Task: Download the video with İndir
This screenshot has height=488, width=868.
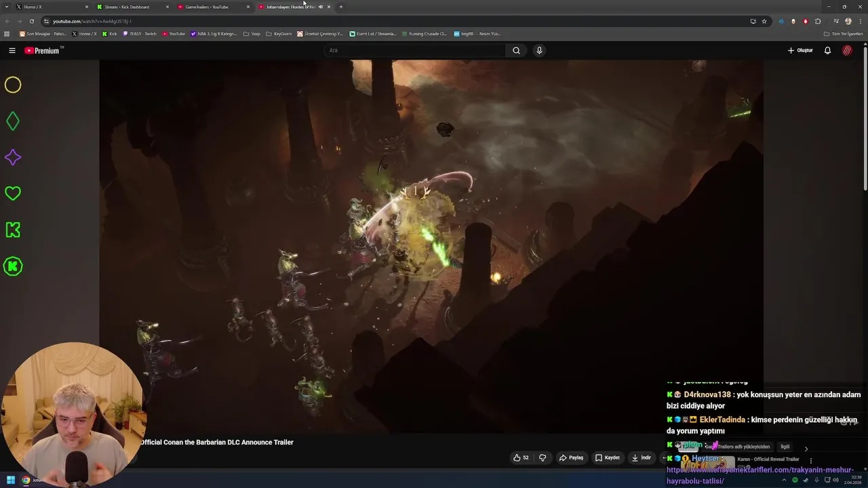Action: pyautogui.click(x=642, y=457)
